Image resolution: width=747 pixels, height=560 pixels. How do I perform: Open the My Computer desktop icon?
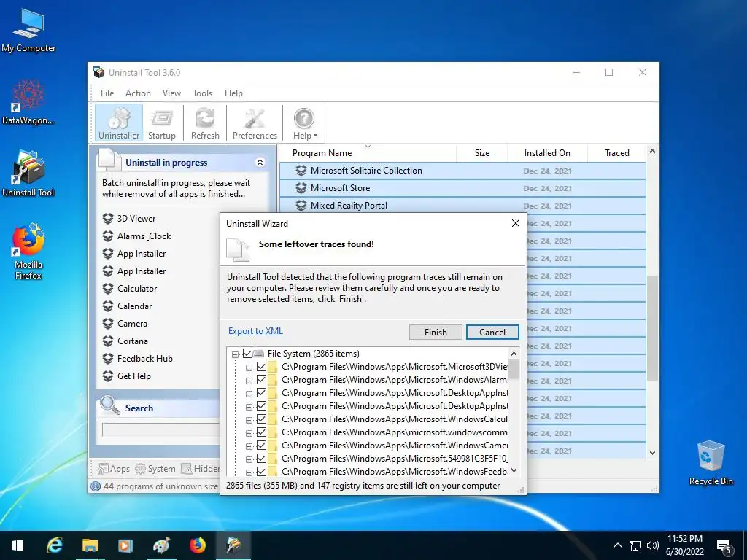click(x=28, y=31)
